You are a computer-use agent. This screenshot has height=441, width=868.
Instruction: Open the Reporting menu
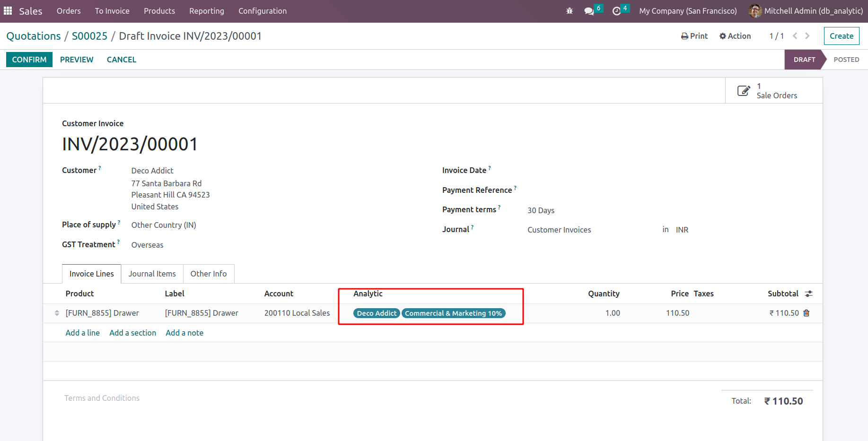[207, 11]
